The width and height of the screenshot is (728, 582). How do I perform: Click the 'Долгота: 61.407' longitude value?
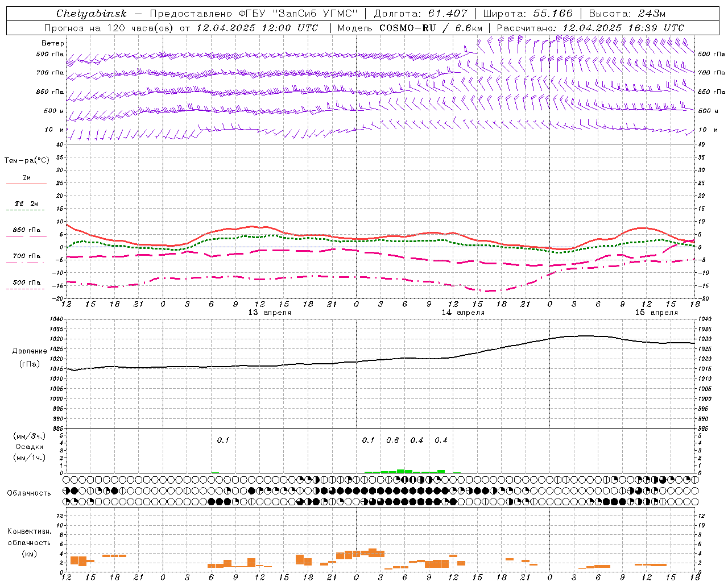421,14
